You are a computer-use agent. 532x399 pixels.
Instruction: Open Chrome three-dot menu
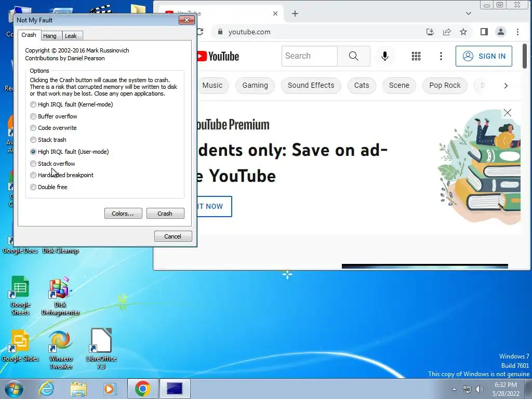coord(517,32)
